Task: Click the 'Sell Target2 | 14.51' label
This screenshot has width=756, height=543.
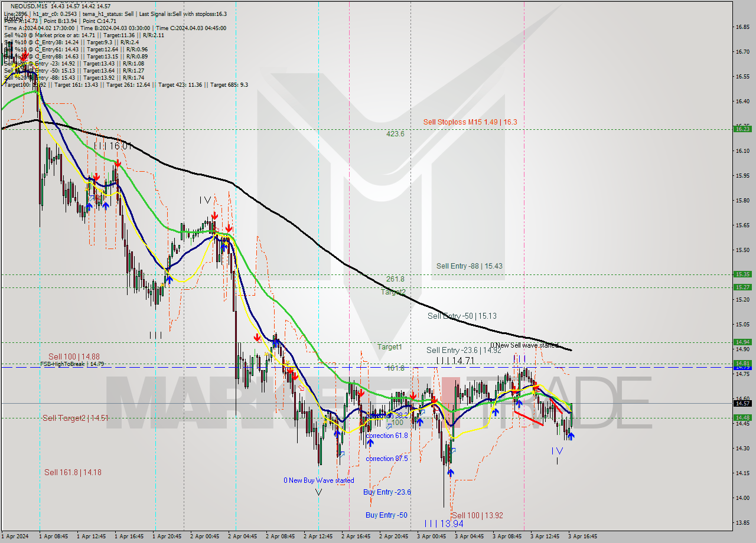Action: tap(75, 418)
